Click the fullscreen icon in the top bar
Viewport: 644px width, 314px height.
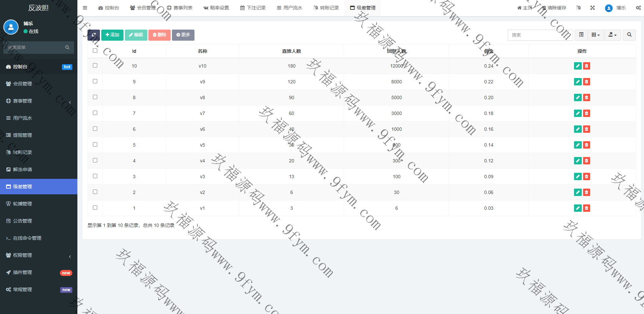click(x=593, y=8)
